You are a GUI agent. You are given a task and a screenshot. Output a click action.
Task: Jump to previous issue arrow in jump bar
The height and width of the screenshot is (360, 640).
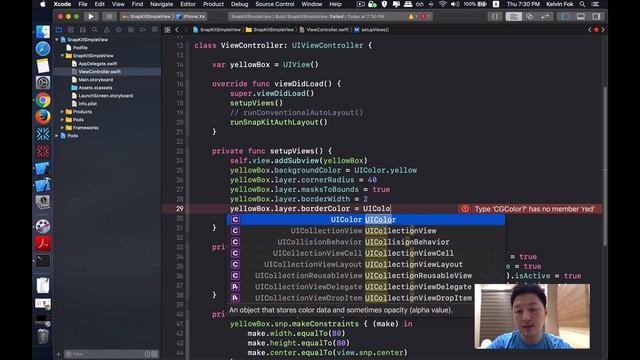[590, 30]
